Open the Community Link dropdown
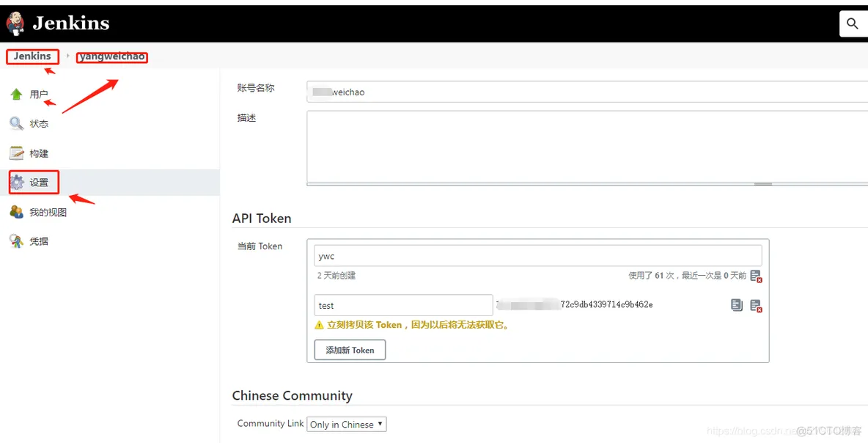Screen dimensions: 868x443 point(347,424)
